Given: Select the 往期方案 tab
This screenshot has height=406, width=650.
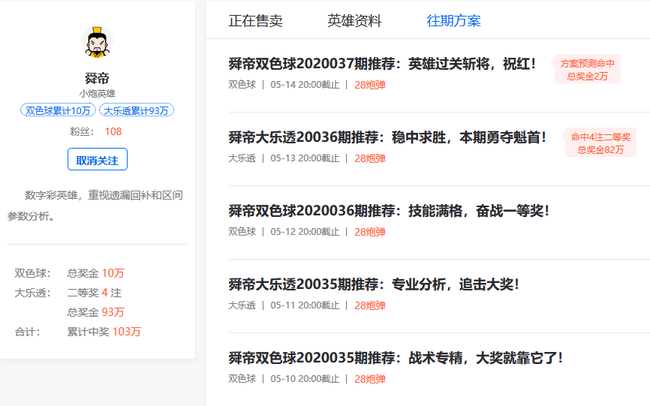Looking at the screenshot, I should point(454,21).
